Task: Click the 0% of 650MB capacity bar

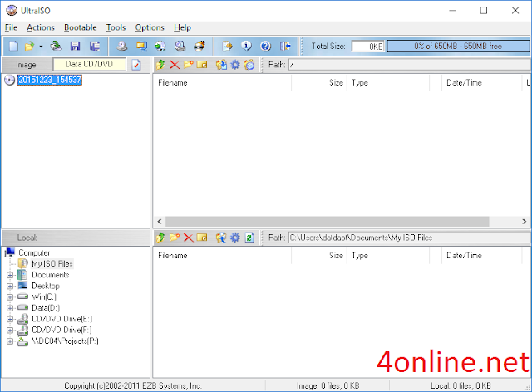Action: point(458,47)
